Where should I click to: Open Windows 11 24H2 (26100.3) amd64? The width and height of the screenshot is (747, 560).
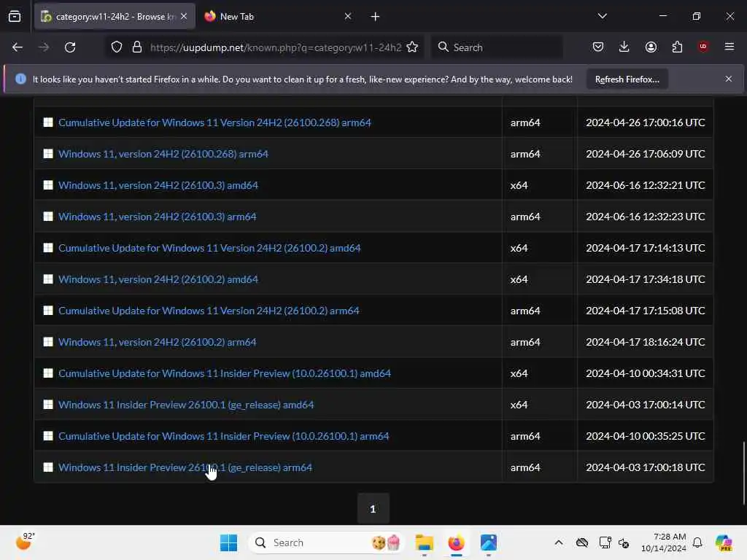click(158, 185)
